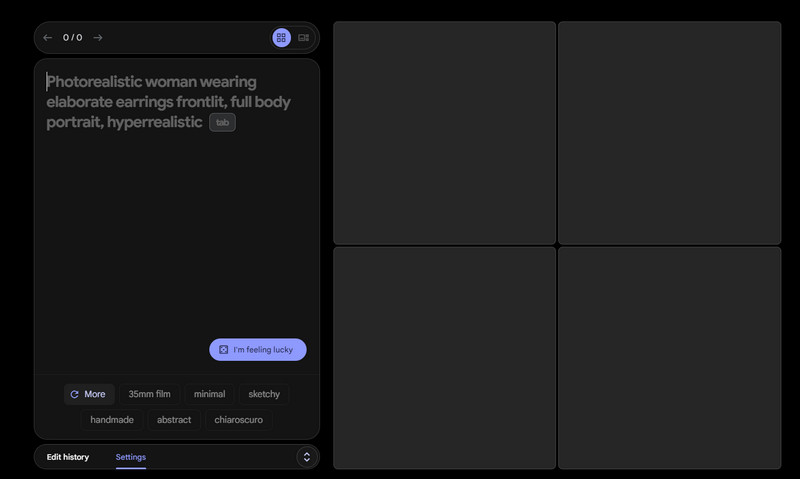The height and width of the screenshot is (479, 800).
Task: Add the minimal style chip
Action: point(209,394)
